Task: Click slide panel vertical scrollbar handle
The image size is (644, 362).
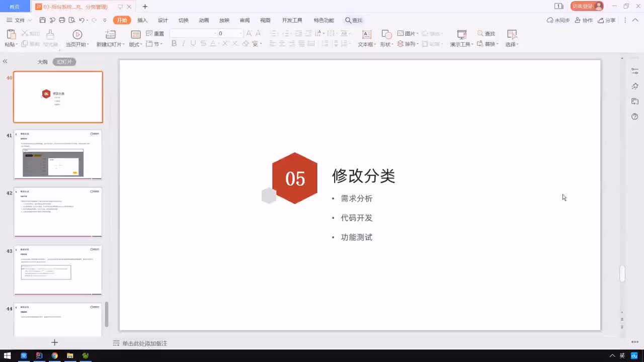Action: pyautogui.click(x=107, y=314)
